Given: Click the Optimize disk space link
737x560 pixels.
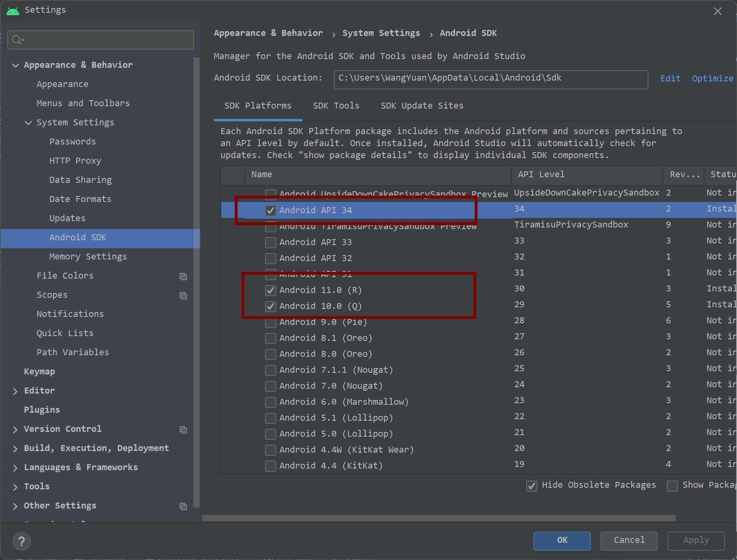Looking at the screenshot, I should tap(713, 79).
